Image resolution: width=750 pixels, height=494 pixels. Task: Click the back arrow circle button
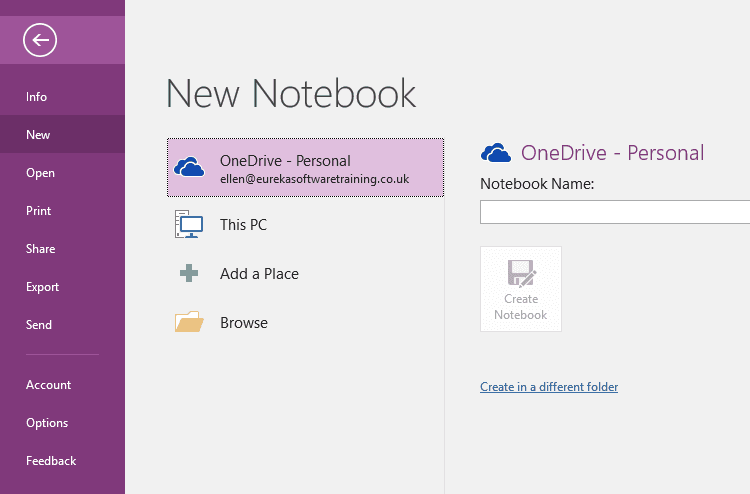(x=40, y=40)
